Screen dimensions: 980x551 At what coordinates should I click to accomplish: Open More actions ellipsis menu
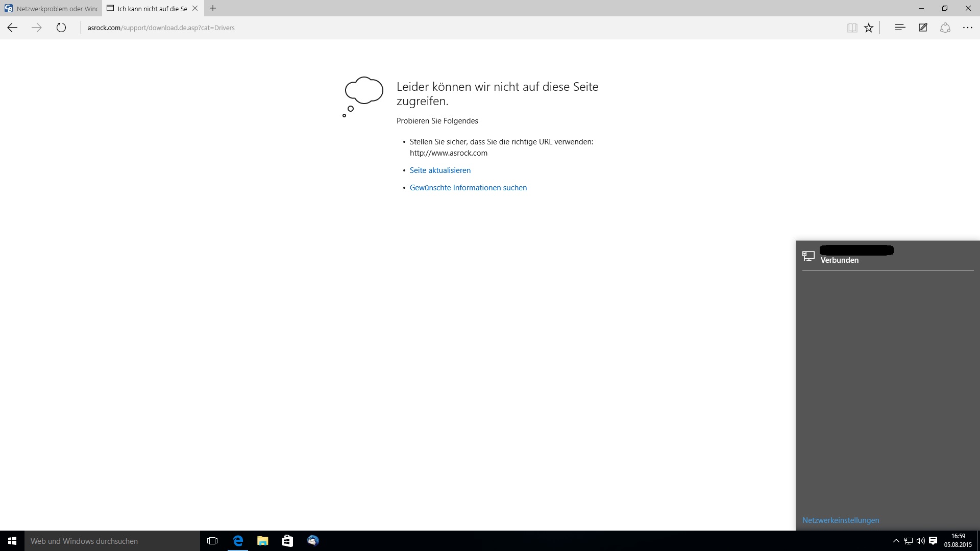[968, 28]
